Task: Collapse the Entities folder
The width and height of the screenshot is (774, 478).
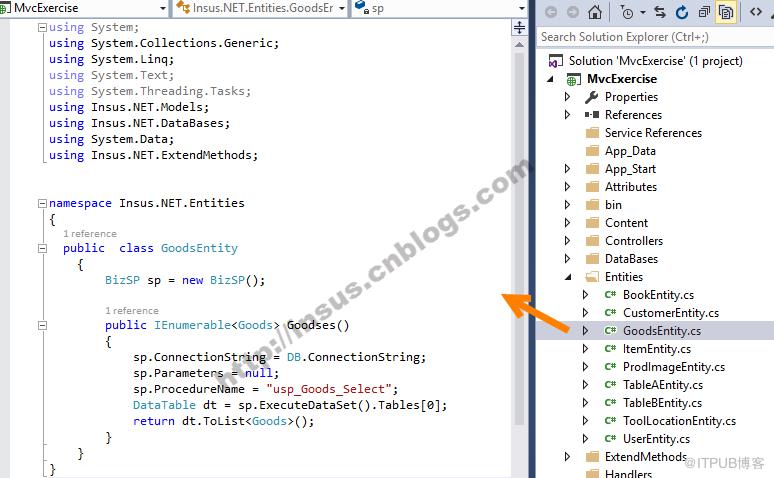Action: tap(568, 277)
